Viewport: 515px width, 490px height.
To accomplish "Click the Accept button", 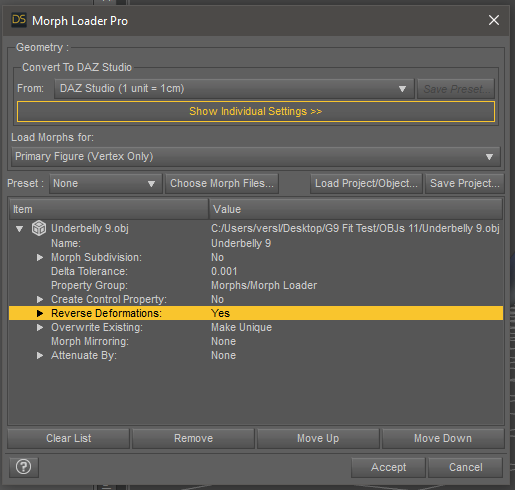I will click(x=388, y=467).
